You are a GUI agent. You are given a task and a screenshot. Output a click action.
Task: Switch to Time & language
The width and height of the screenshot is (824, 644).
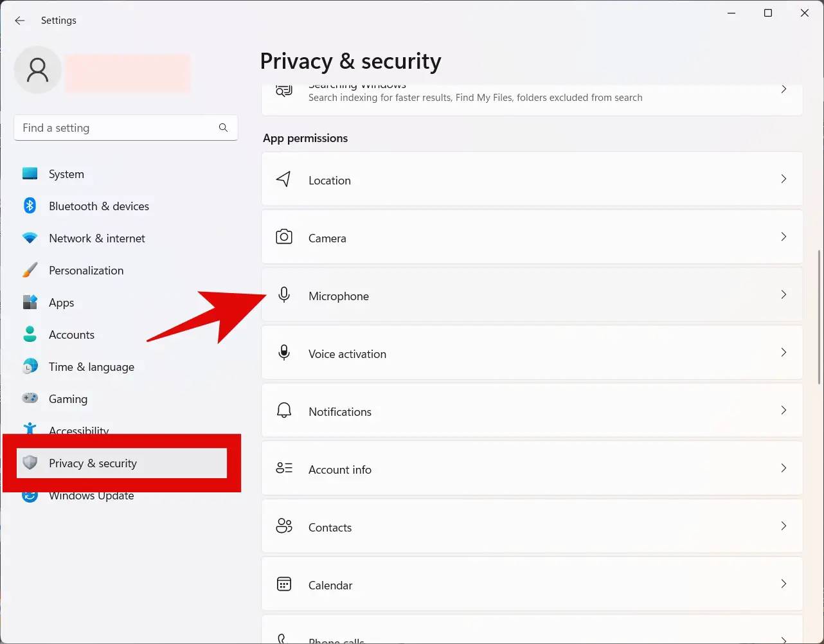(x=91, y=367)
